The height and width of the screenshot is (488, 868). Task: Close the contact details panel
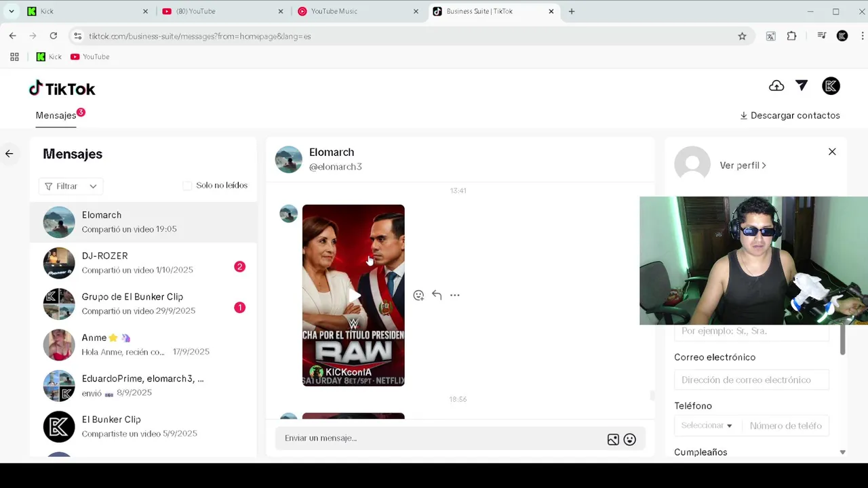[x=832, y=152]
